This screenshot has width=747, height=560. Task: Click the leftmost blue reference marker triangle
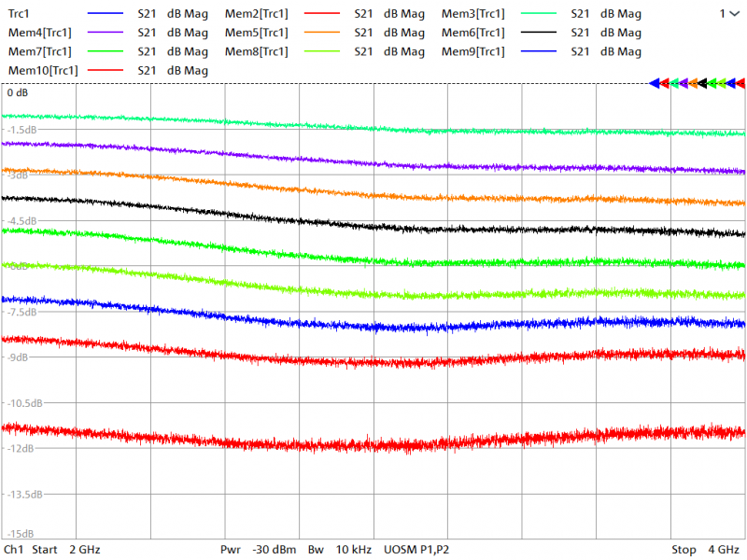655,83
